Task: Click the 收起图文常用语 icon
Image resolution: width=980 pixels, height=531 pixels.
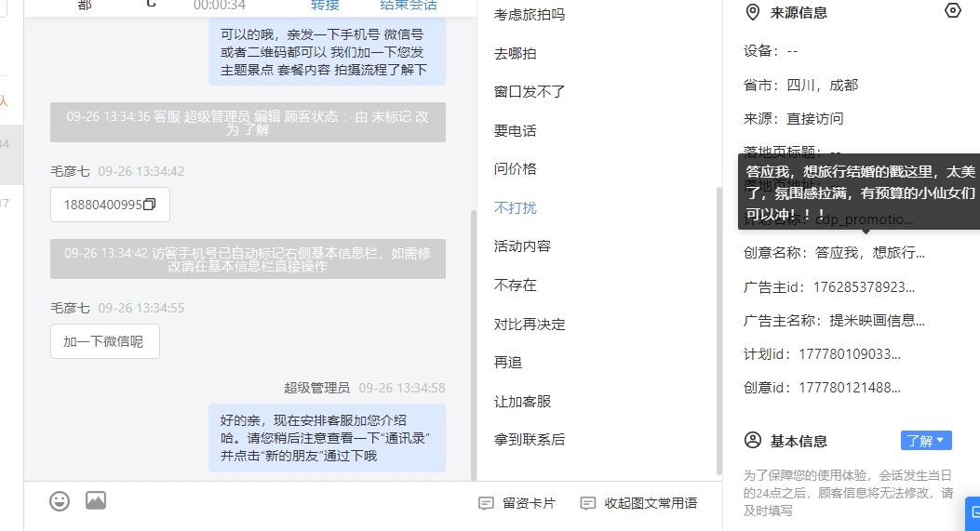Action: (587, 503)
